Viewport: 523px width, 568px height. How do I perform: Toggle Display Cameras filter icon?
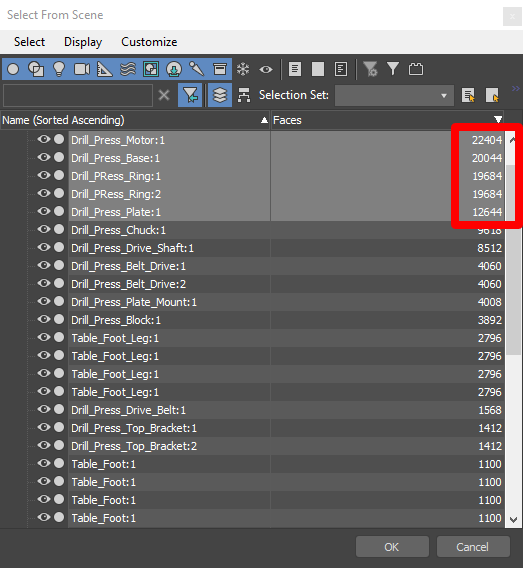[x=82, y=69]
